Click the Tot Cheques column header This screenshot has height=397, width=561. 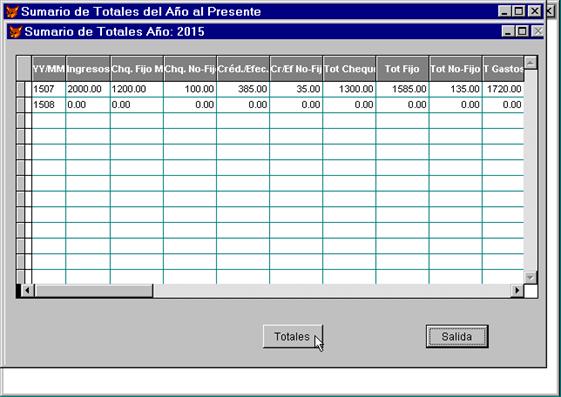[x=349, y=69]
